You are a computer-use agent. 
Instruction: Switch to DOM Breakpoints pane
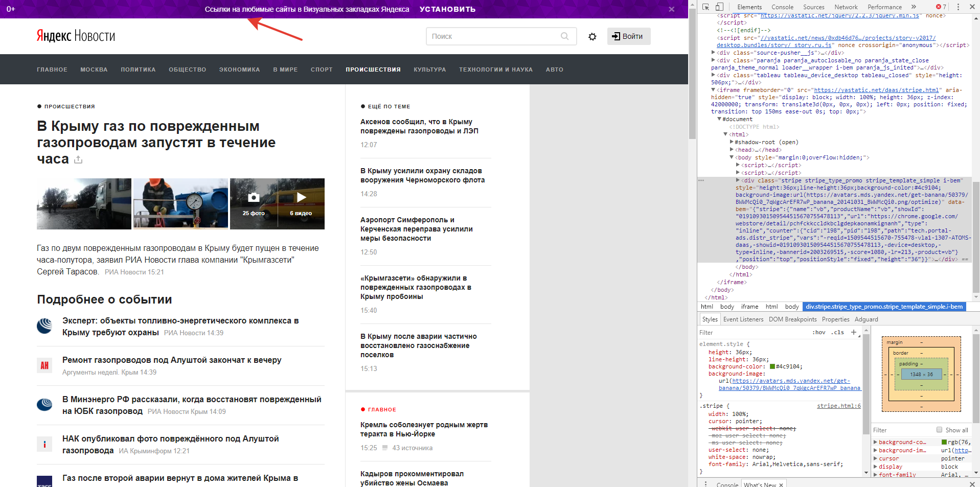coord(792,319)
